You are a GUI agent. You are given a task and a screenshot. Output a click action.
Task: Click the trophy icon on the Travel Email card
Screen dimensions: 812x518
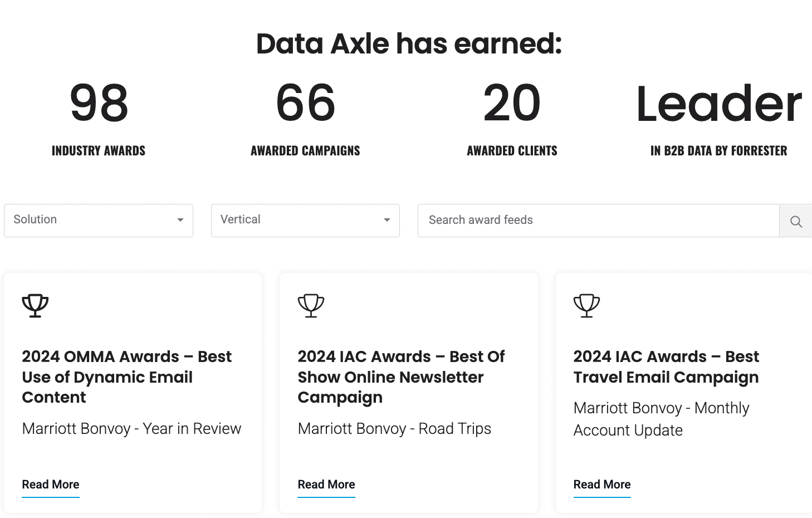(586, 305)
